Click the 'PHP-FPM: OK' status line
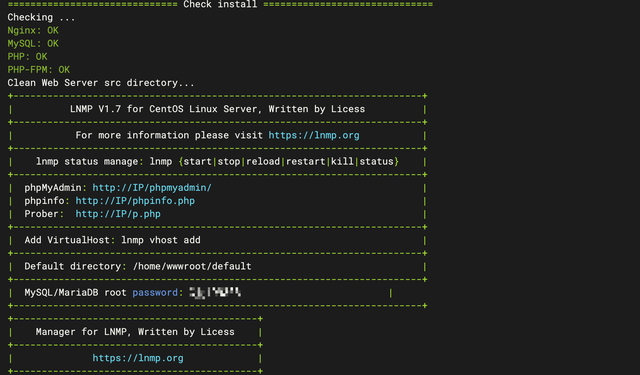 [38, 69]
